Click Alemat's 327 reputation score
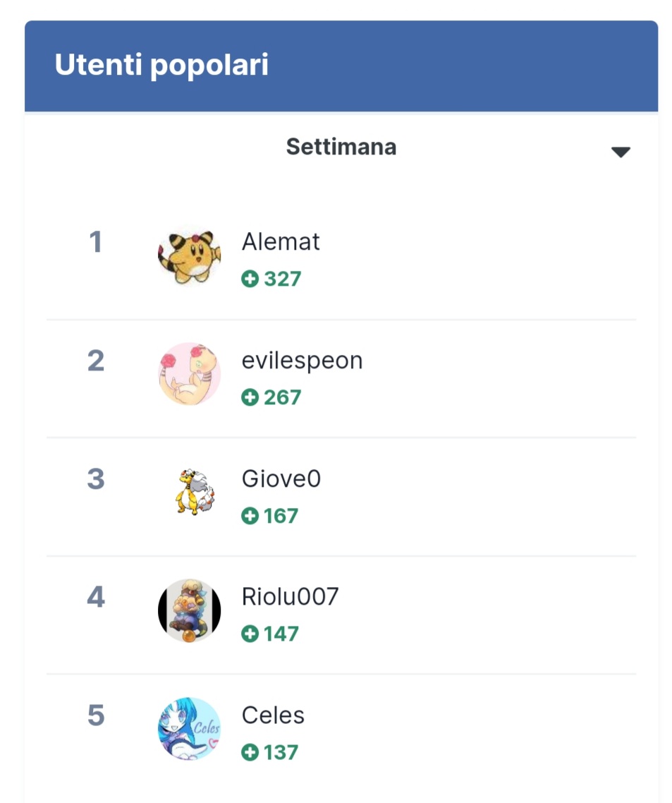Screen dimensions: 672x803 [x=282, y=279]
